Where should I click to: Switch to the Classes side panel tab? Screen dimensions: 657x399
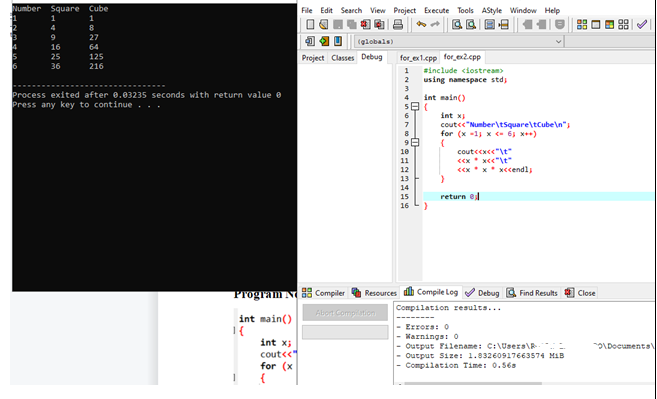(x=343, y=58)
